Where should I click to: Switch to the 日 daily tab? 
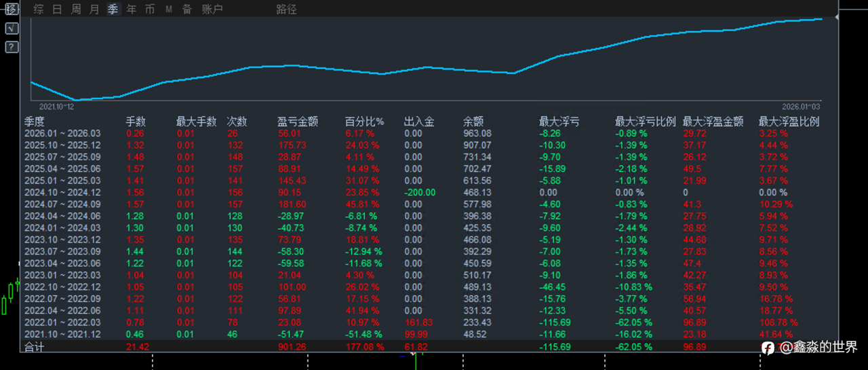pos(57,10)
